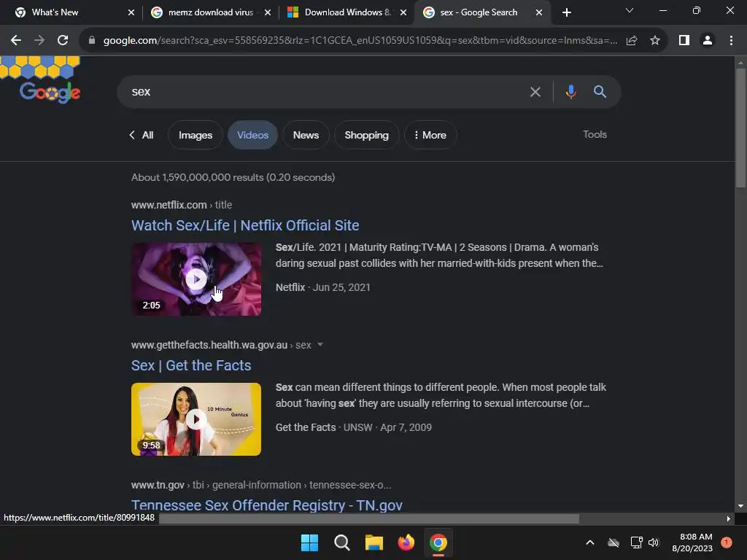
Task: Go back to the previous page
Action: 16,41
